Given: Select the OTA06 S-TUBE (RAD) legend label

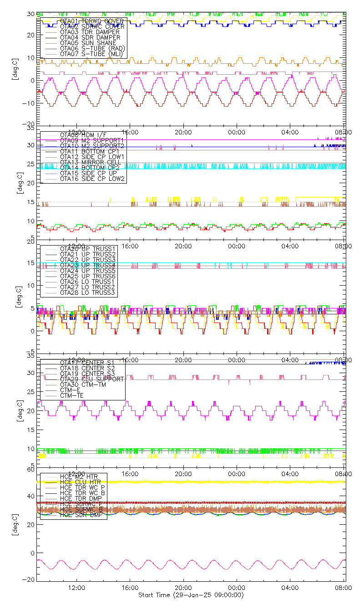Looking at the screenshot, I should pos(92,48).
